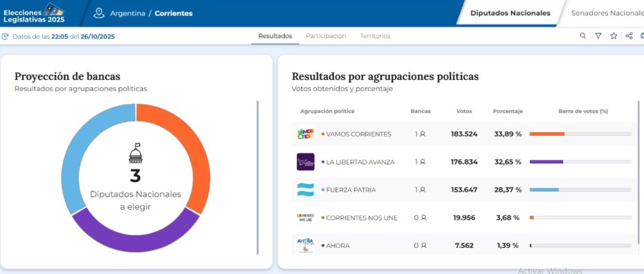
Task: Click the orange segment of the donut chart
Action: (191, 149)
